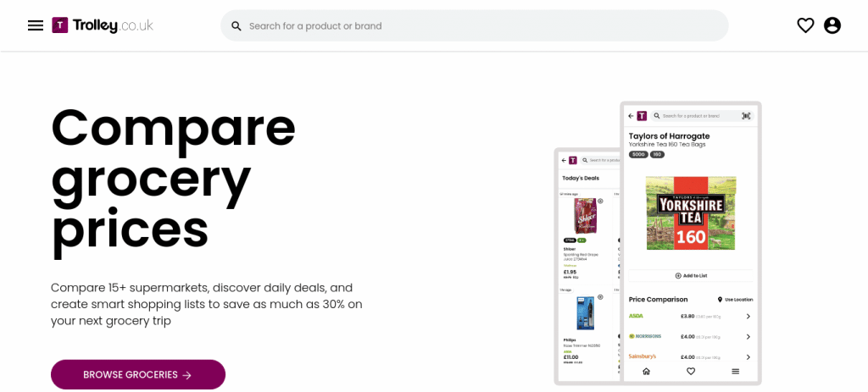Click the 'Today's Deals' heading
The height and width of the screenshot is (392, 868).
(x=580, y=178)
